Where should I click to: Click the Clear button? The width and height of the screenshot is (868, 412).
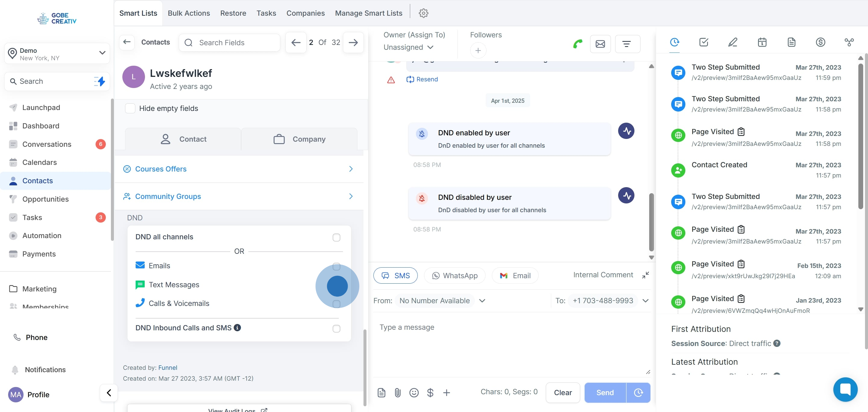[x=562, y=392]
